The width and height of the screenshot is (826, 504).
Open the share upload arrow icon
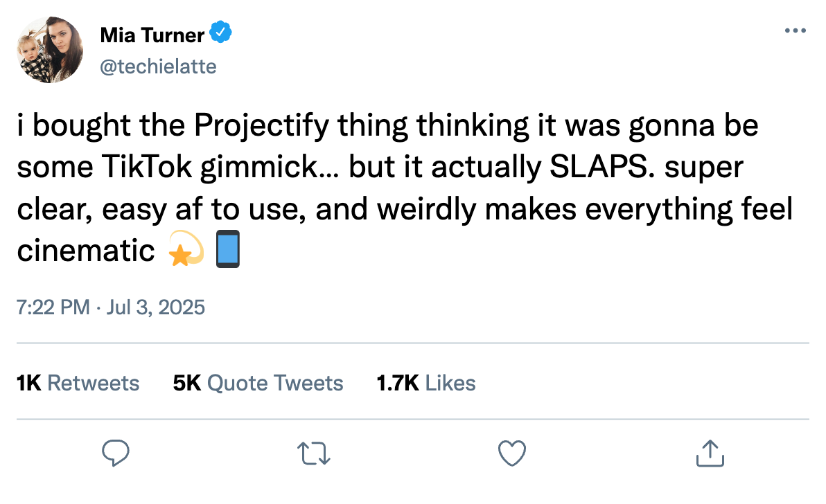[710, 453]
